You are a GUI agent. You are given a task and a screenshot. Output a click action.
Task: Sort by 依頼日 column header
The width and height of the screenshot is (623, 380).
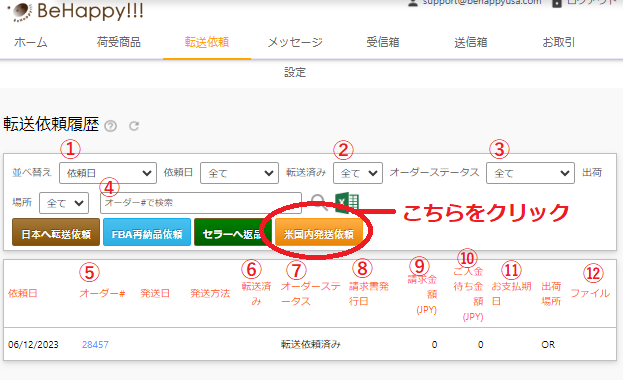point(23,293)
